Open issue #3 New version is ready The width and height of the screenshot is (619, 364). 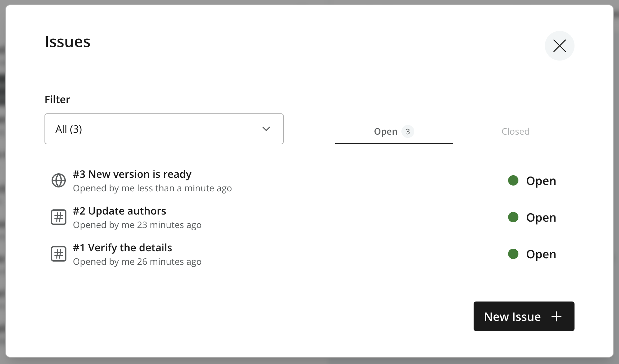(132, 174)
